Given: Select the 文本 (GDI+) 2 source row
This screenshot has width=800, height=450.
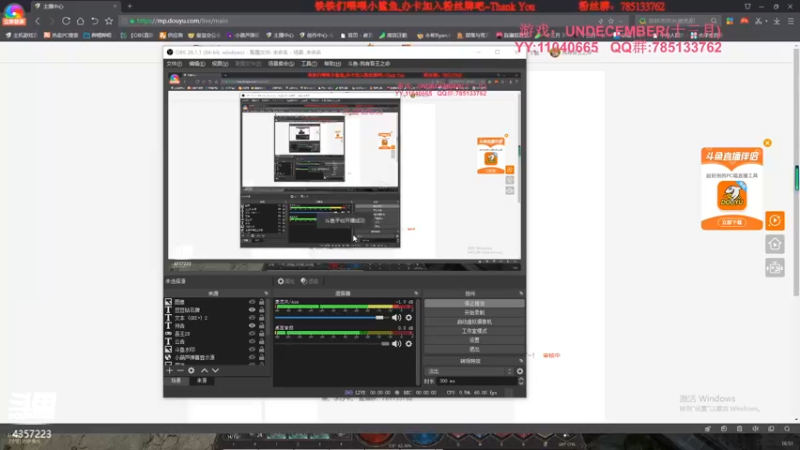Looking at the screenshot, I should 217,317.
